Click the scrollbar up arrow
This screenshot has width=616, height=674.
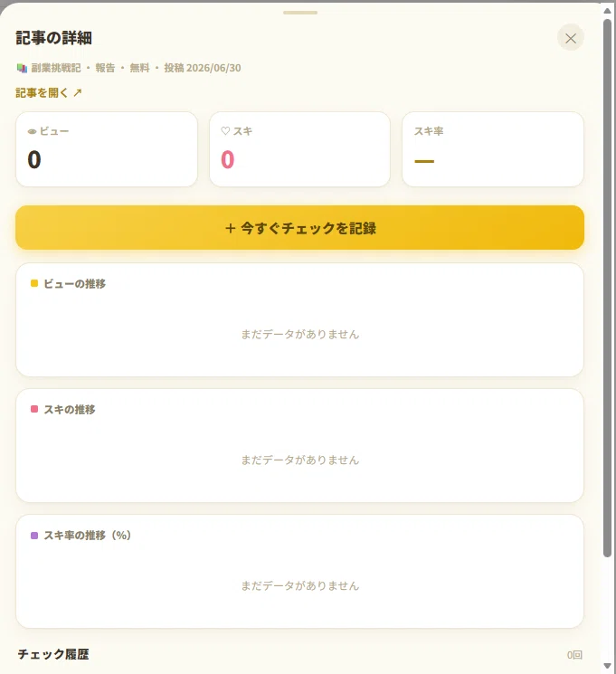tap(607, 11)
